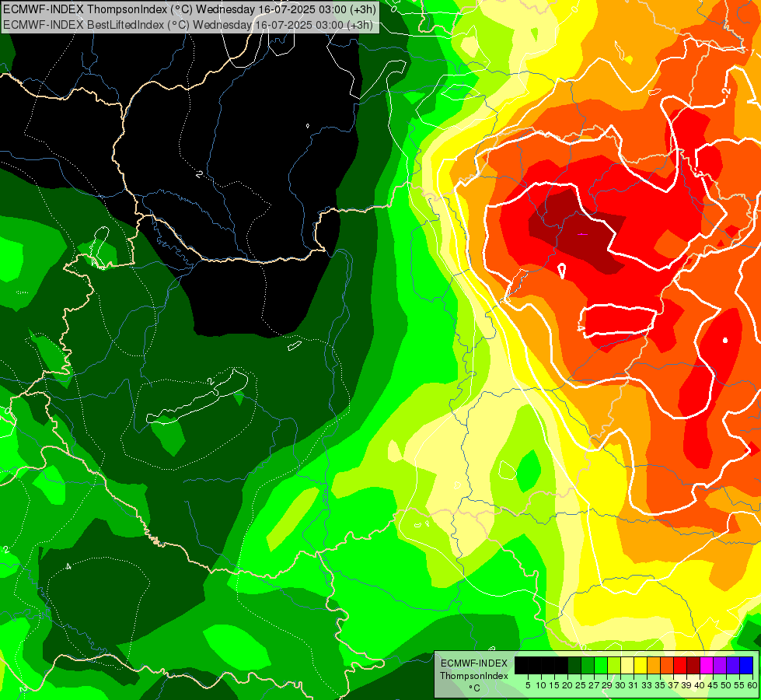Pick the blue 55–60 legend swatch

click(746, 665)
